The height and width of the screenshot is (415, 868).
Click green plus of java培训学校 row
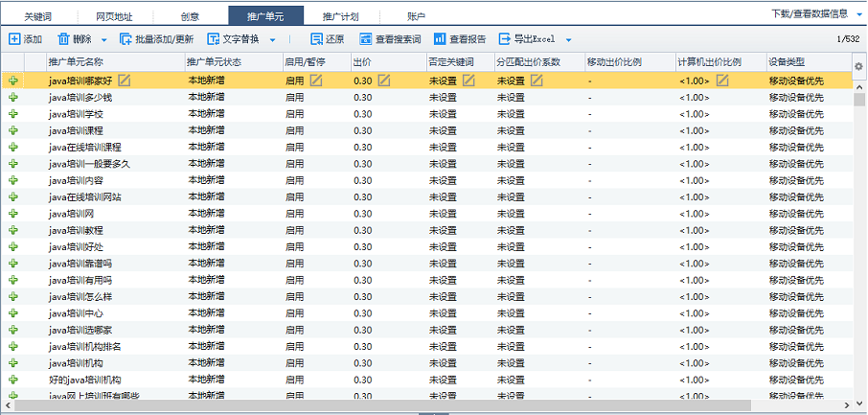(13, 114)
